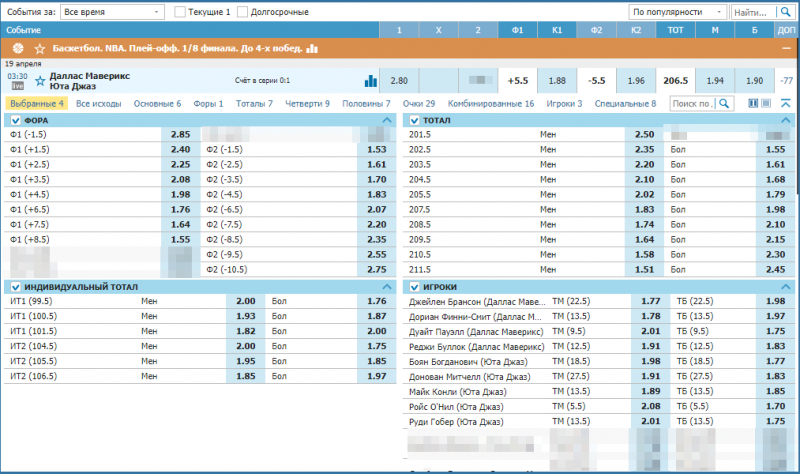Image resolution: width=800 pixels, height=474 pixels.
Task: Switch to two-column layout icon
Action: [753, 103]
